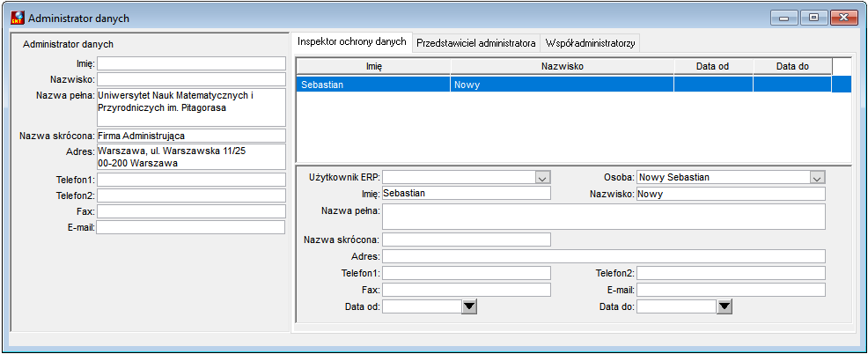The height and width of the screenshot is (354, 868).
Task: Focus inspector Telefon1 field
Action: (x=467, y=273)
